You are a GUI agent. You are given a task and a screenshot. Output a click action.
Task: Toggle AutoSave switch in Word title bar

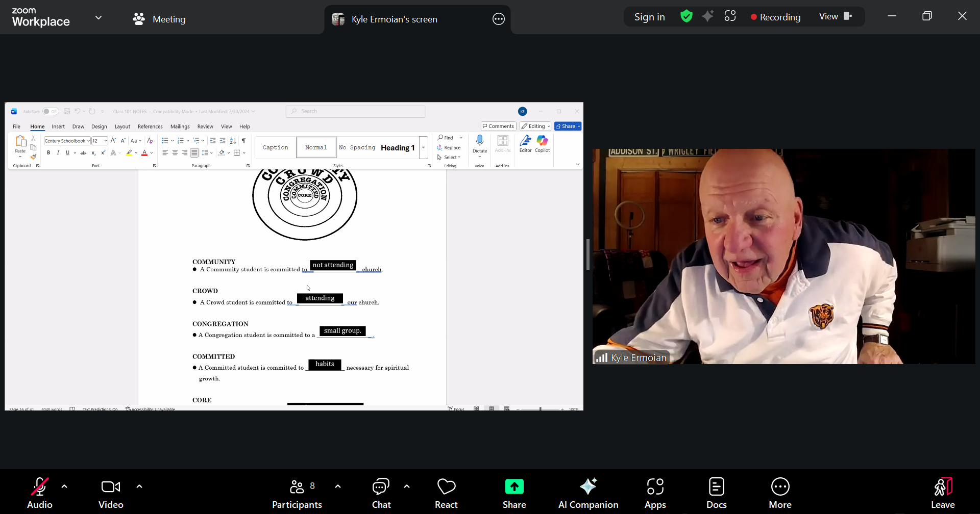(x=51, y=111)
